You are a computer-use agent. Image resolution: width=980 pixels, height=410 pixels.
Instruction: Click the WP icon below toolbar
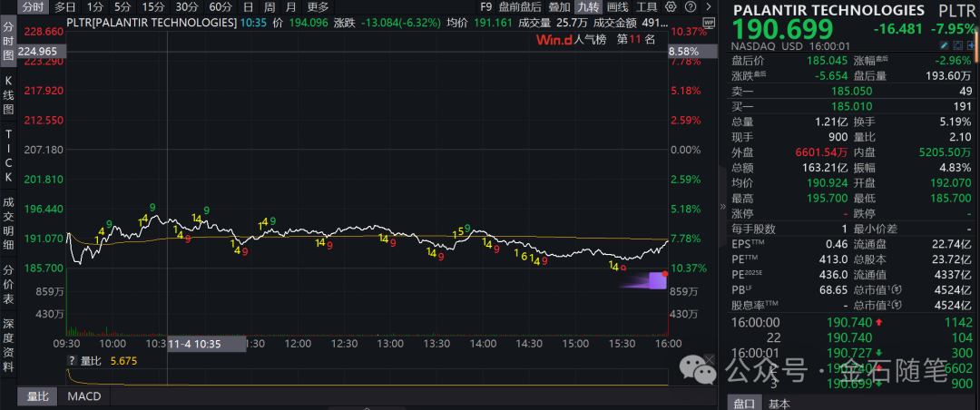coord(710,22)
